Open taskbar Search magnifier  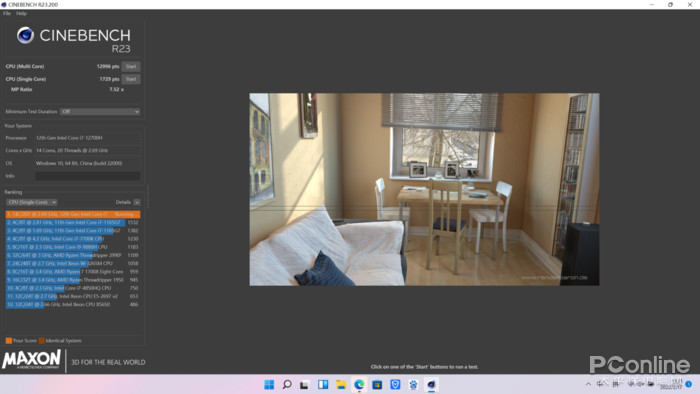(287, 385)
